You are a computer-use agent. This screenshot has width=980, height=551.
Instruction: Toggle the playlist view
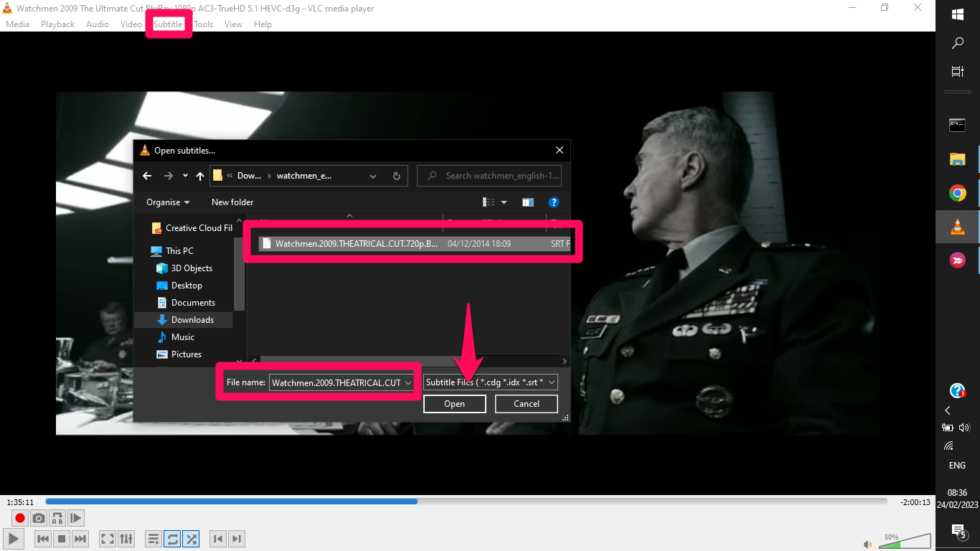click(x=154, y=539)
